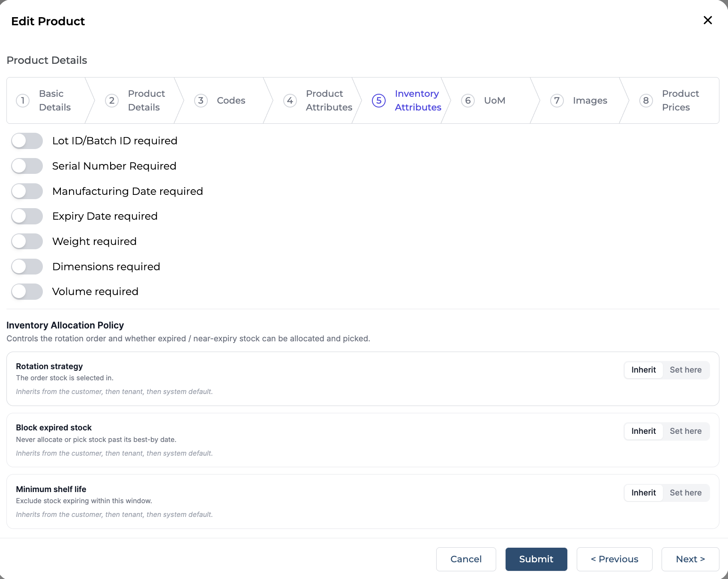Click the Manufacturing Date required label
The width and height of the screenshot is (728, 579).
pos(128,191)
